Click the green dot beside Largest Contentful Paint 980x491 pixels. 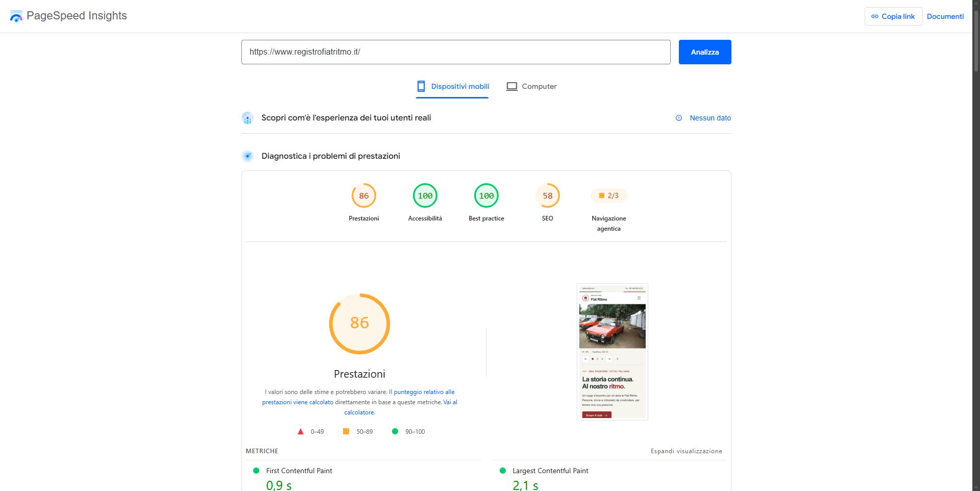click(503, 471)
